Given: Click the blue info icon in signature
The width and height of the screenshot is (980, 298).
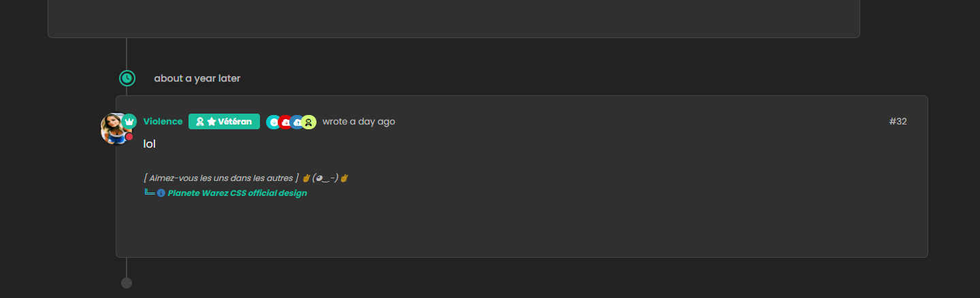Looking at the screenshot, I should pos(161,193).
